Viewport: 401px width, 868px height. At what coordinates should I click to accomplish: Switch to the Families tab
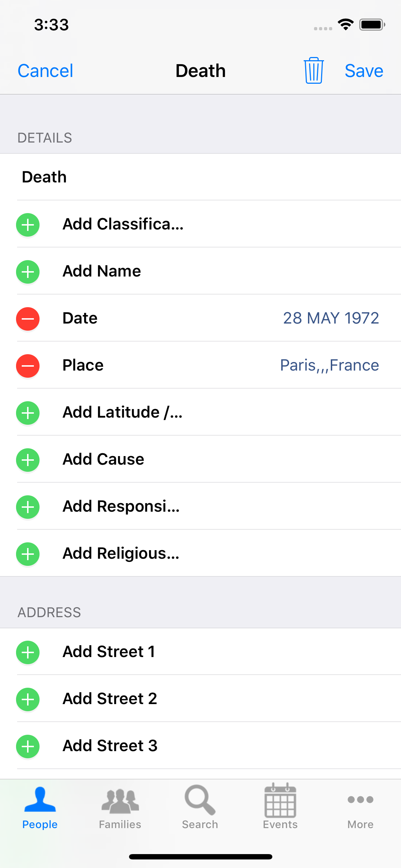pos(120,808)
